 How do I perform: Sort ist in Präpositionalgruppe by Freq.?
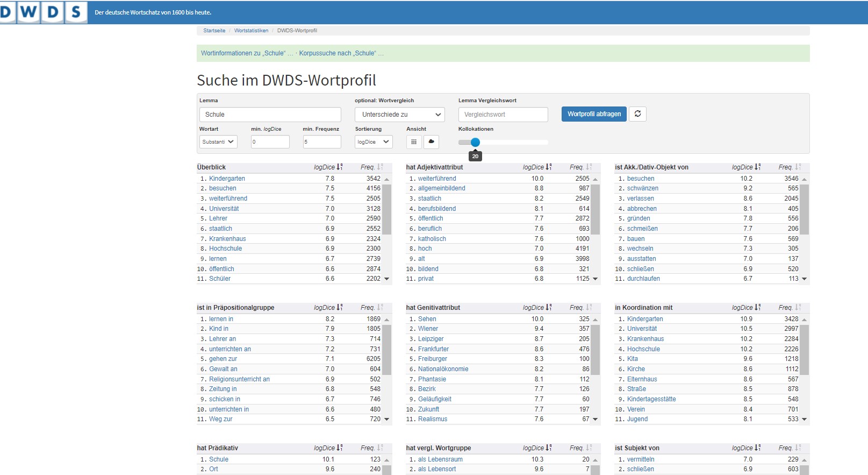point(372,308)
